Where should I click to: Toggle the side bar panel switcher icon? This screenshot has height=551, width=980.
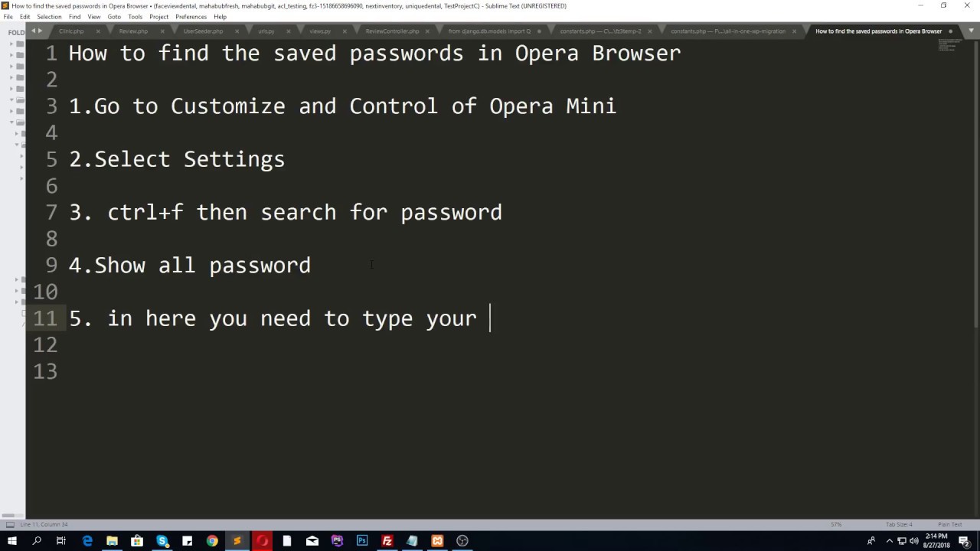pyautogui.click(x=9, y=524)
